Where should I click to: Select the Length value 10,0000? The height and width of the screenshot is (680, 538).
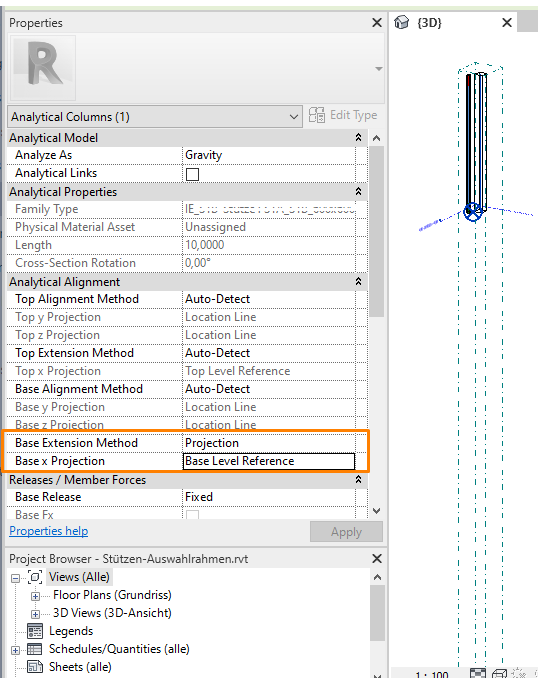tap(268, 245)
